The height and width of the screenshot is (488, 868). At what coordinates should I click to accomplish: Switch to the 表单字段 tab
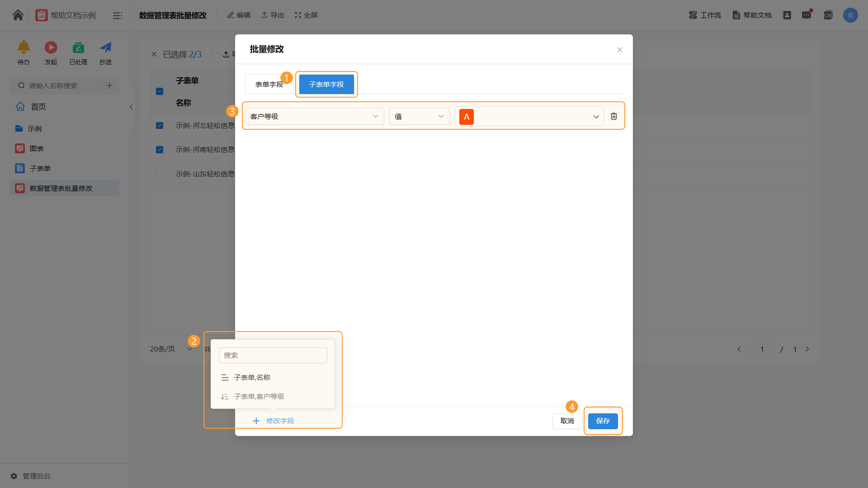pos(269,84)
